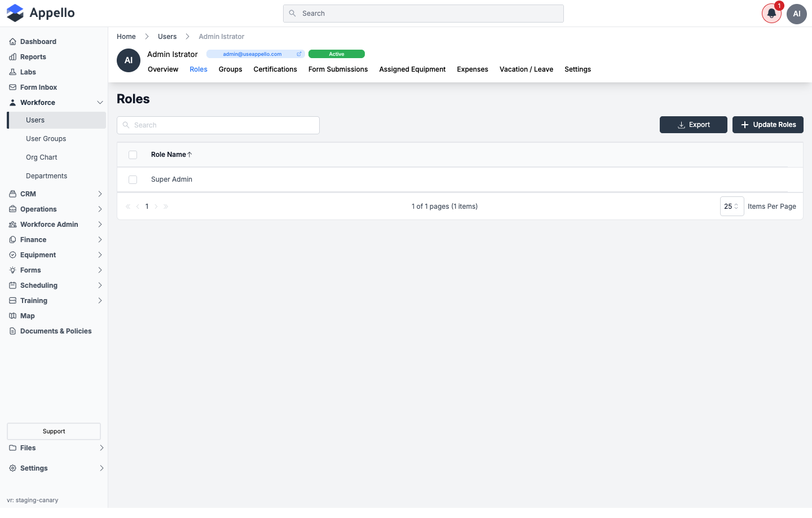Switch to the Overview tab

point(163,69)
